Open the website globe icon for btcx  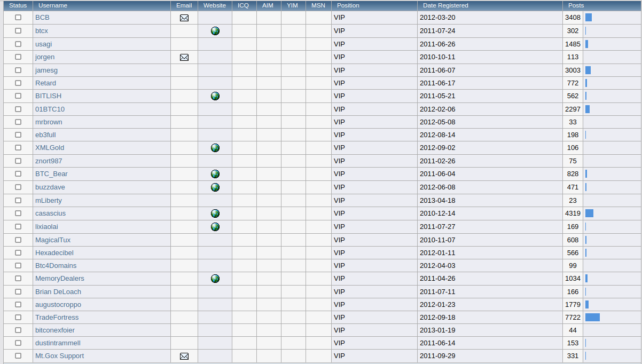(215, 31)
